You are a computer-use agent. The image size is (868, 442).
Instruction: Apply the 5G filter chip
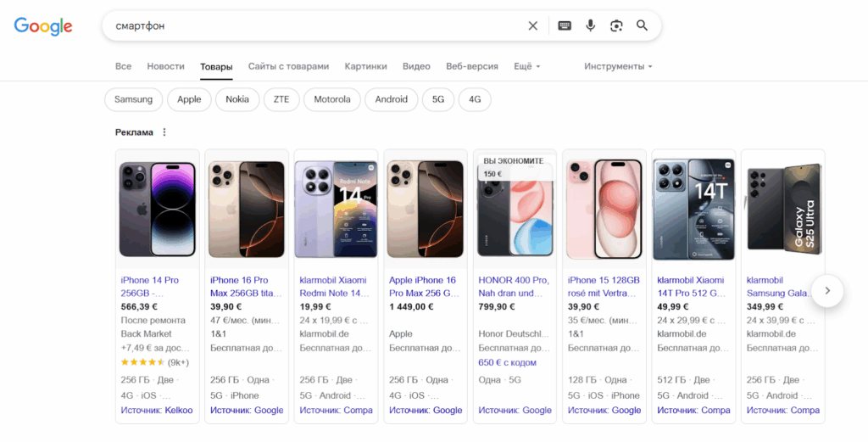click(438, 100)
